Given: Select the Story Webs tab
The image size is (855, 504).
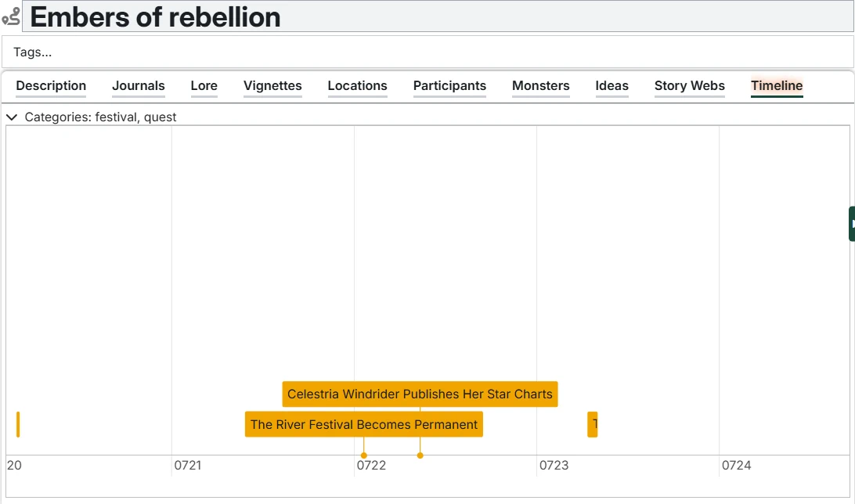Looking at the screenshot, I should pyautogui.click(x=690, y=86).
